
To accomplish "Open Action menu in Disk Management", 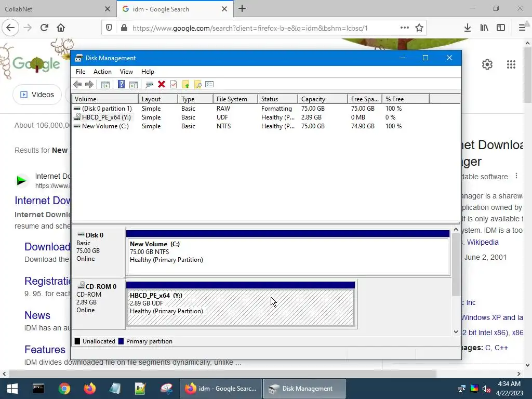I will pyautogui.click(x=102, y=72).
